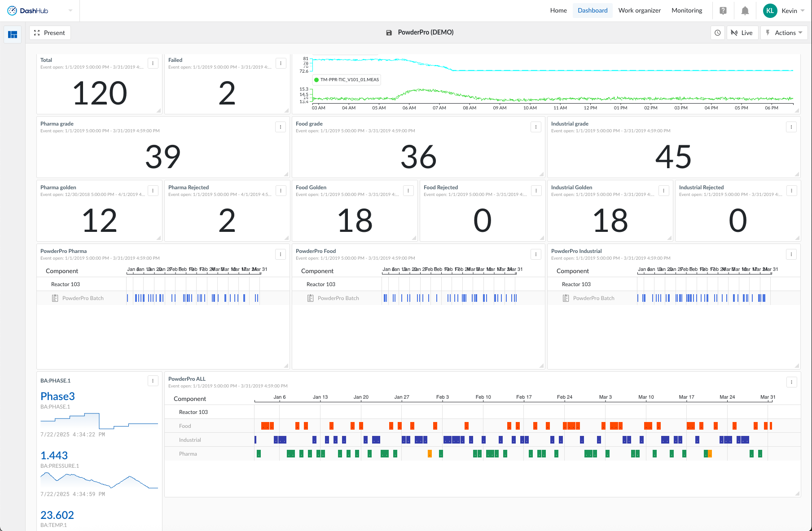Image resolution: width=812 pixels, height=531 pixels.
Task: Click the 23.602 temperature value
Action: pos(57,515)
